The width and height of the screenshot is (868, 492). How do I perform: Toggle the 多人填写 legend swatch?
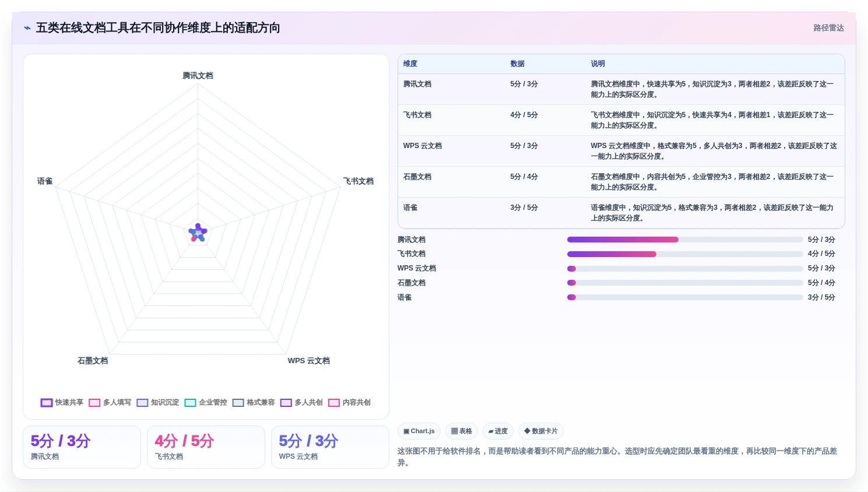[94, 403]
